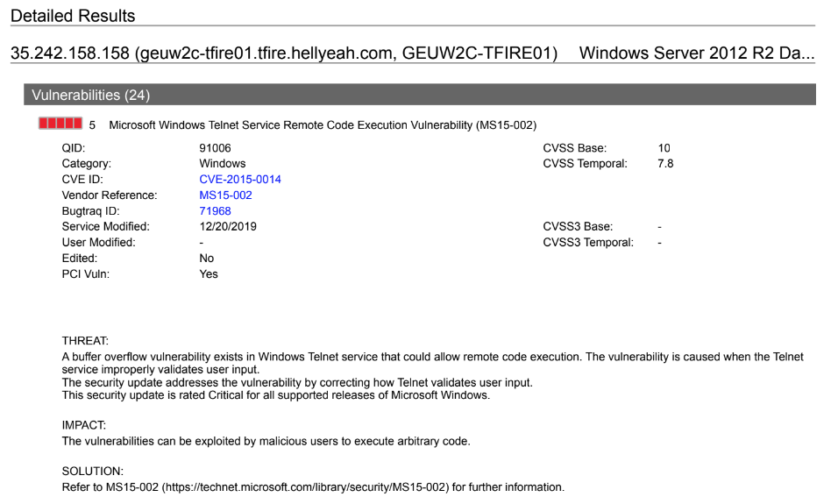The height and width of the screenshot is (504, 838).
Task: Click the Vulnerabilities (24) section header
Action: click(x=420, y=95)
